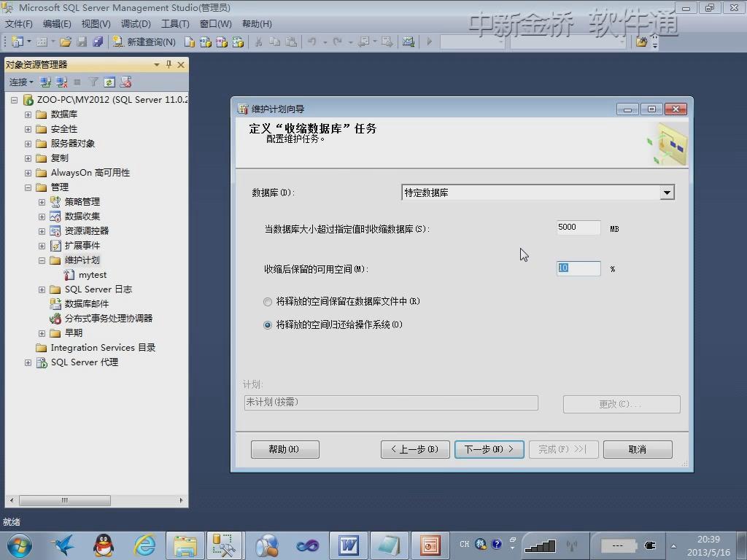This screenshot has height=560, width=747.
Task: Click the 帮助(H) button in the wizard
Action: [x=285, y=449]
